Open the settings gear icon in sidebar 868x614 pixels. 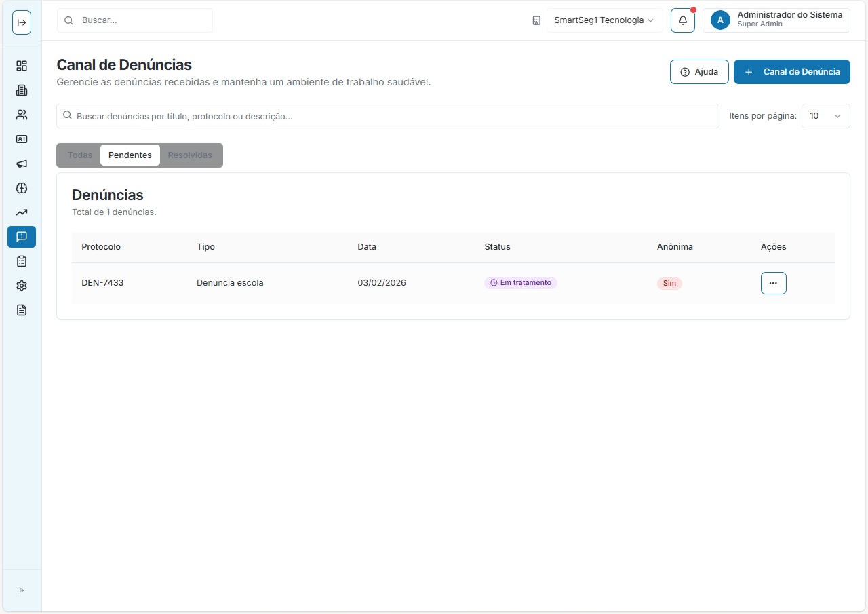(22, 286)
